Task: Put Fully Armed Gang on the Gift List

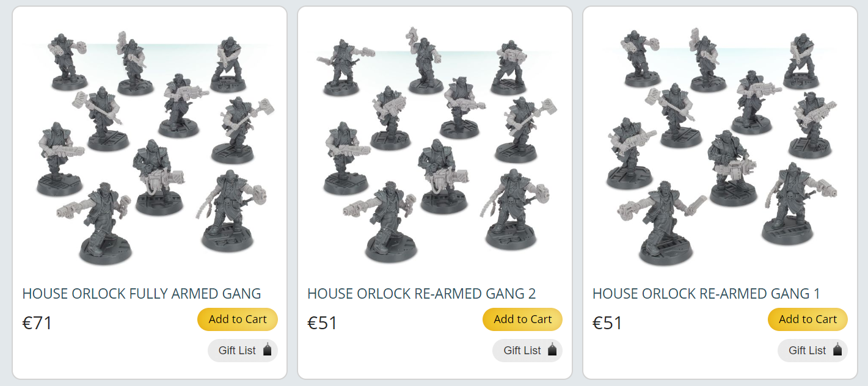Action: tap(243, 351)
